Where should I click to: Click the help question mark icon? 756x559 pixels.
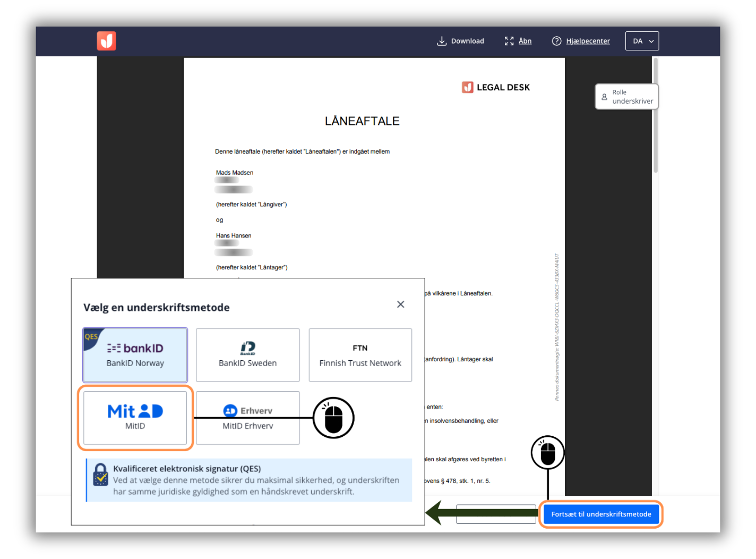pyautogui.click(x=556, y=41)
